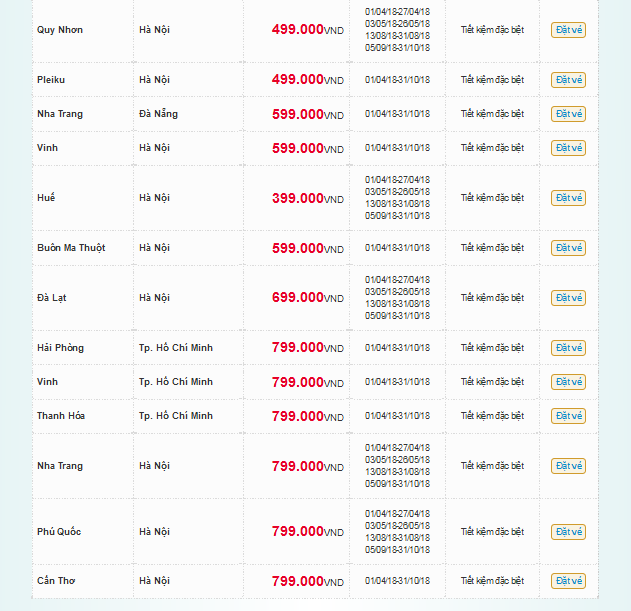Viewport: 631px width, 611px height.
Task: Book the Đà Lạt to Hà Nội ticket
Action: tap(568, 298)
